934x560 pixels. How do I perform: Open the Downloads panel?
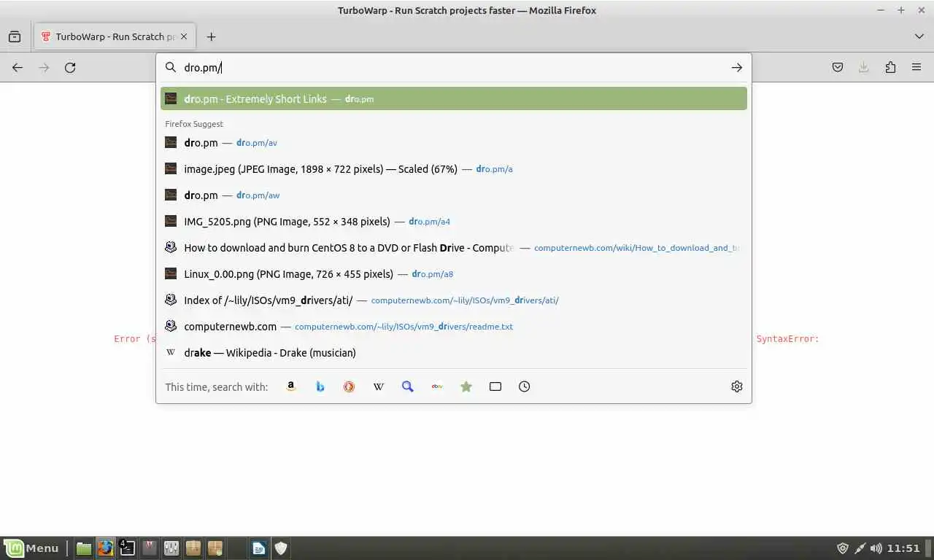(x=864, y=67)
